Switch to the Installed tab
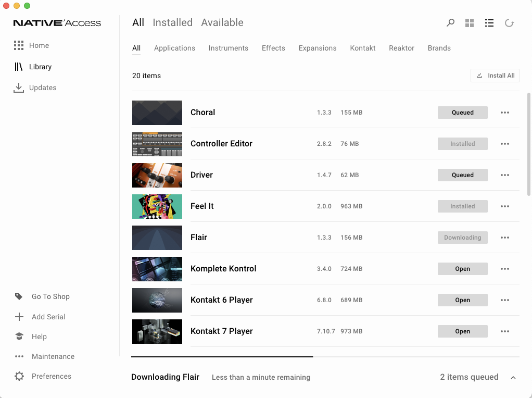The height and width of the screenshot is (398, 532). (172, 22)
